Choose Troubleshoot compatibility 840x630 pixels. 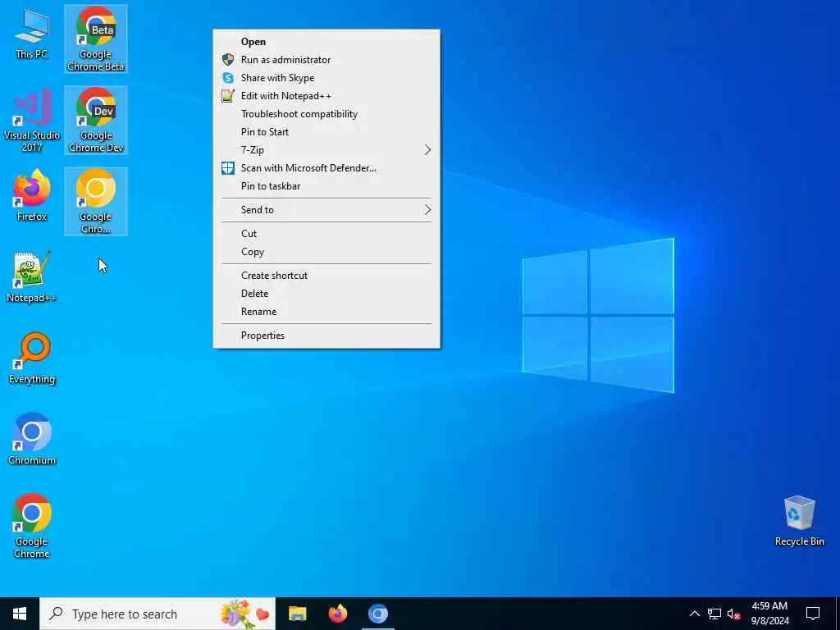click(x=326, y=114)
